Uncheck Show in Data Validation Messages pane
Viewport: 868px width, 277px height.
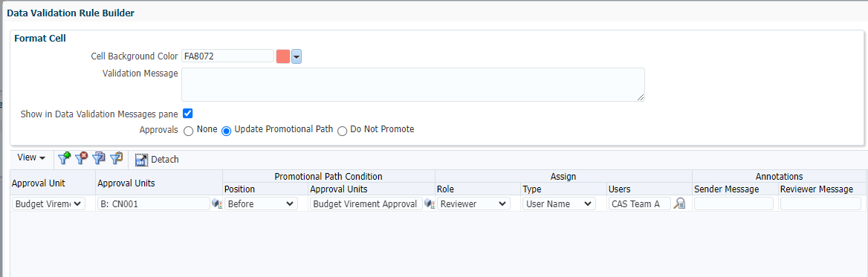click(x=188, y=114)
